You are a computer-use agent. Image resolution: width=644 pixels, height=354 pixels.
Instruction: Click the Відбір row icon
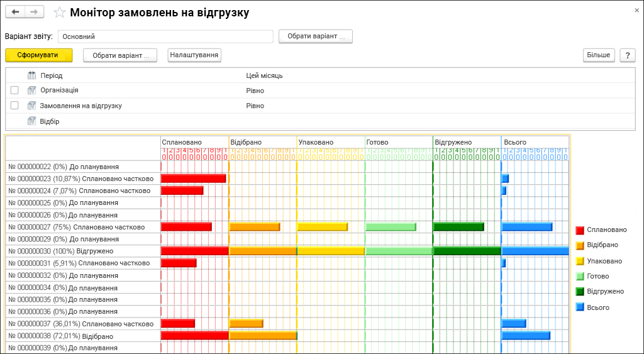tap(31, 121)
